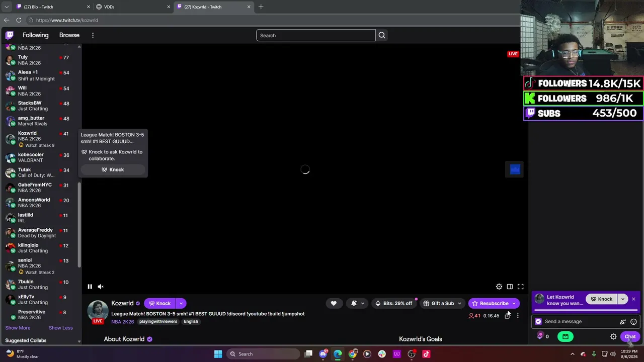Enter fullscreen in the video player

pyautogui.click(x=521, y=287)
